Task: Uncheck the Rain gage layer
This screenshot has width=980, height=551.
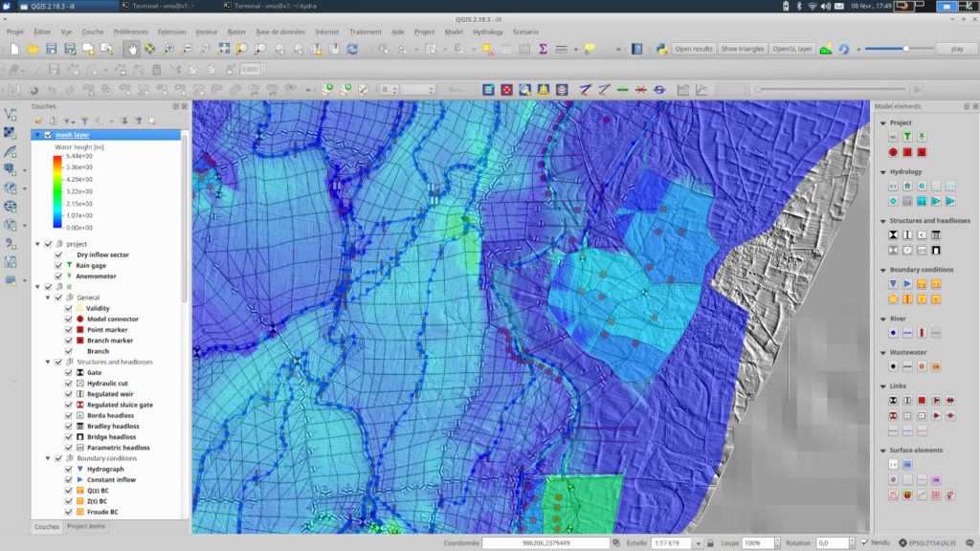Action: [56, 266]
